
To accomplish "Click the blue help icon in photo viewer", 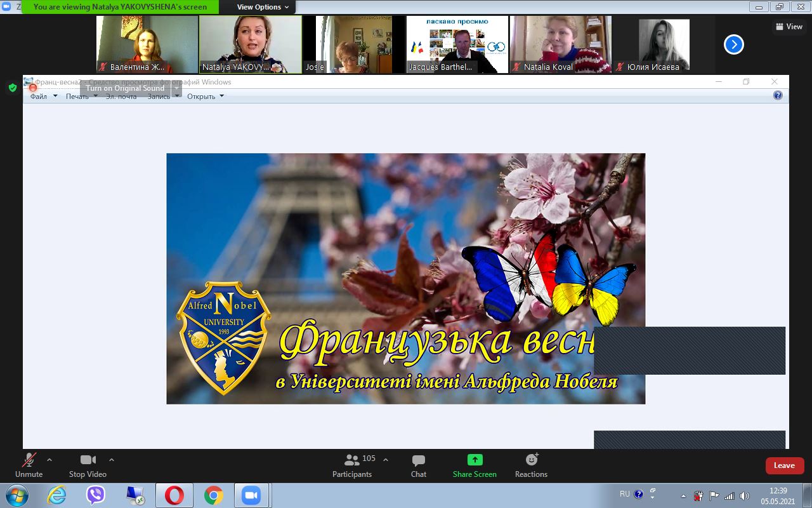I will click(x=778, y=96).
